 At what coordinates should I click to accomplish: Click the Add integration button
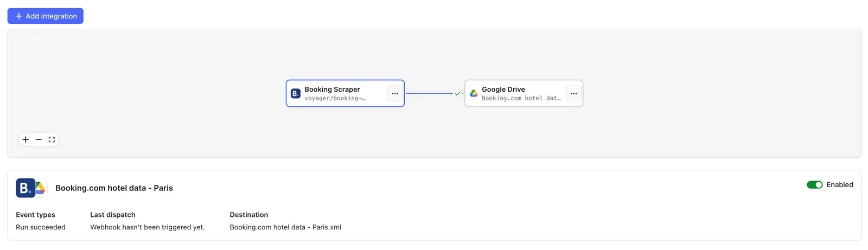pyautogui.click(x=45, y=16)
